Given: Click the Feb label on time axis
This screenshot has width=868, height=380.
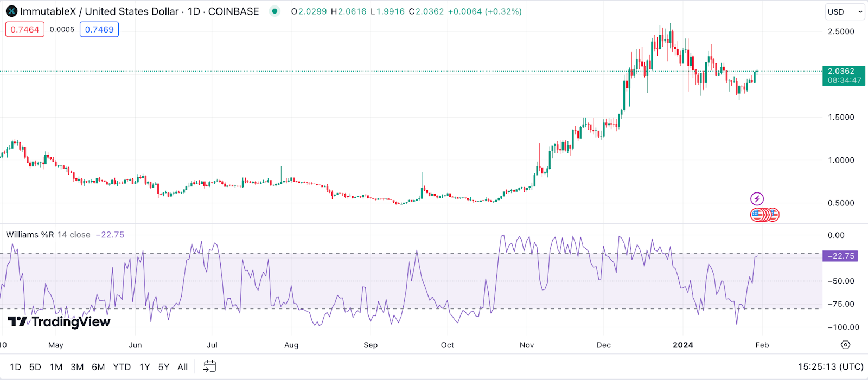Looking at the screenshot, I should click(762, 345).
